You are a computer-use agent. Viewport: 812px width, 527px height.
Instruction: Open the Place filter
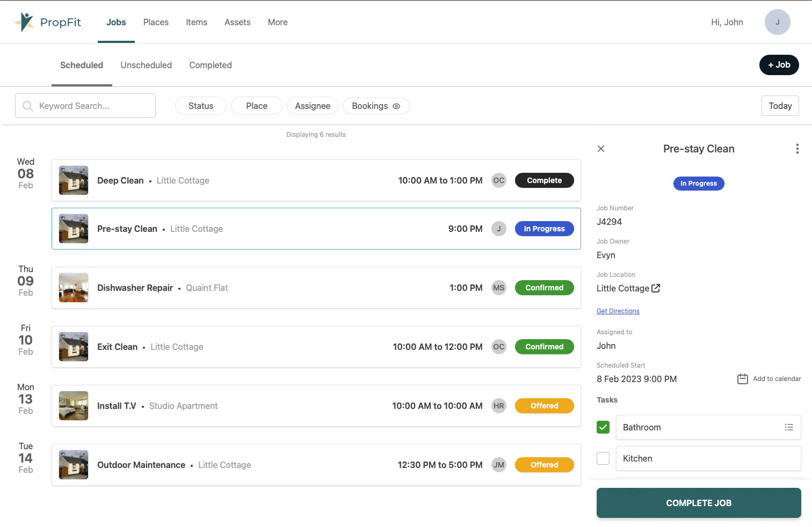coord(257,106)
